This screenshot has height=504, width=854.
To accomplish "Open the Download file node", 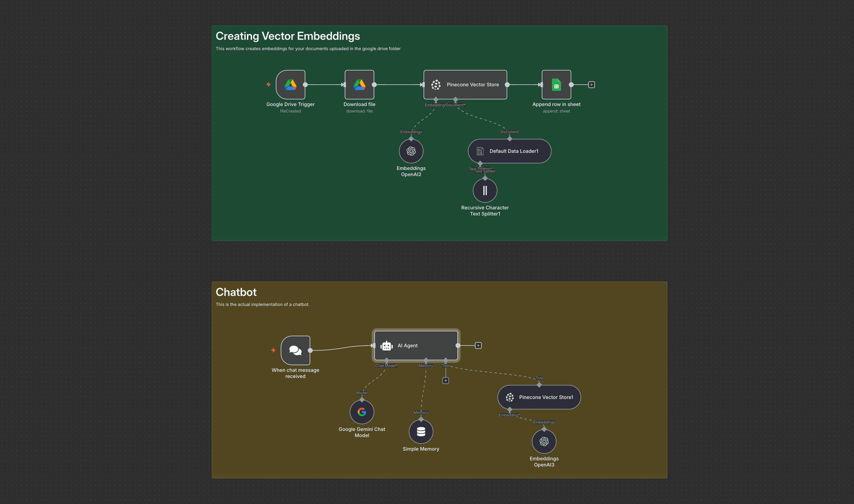I will click(359, 84).
